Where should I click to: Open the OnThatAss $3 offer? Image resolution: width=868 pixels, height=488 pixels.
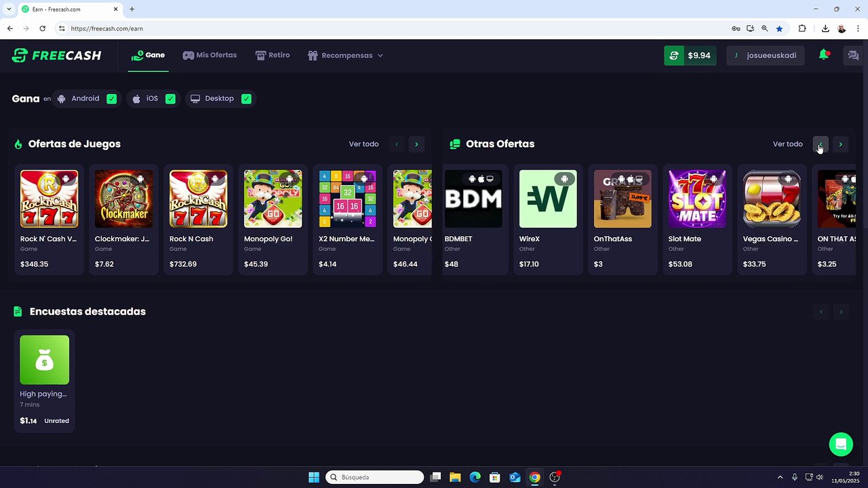click(x=623, y=219)
